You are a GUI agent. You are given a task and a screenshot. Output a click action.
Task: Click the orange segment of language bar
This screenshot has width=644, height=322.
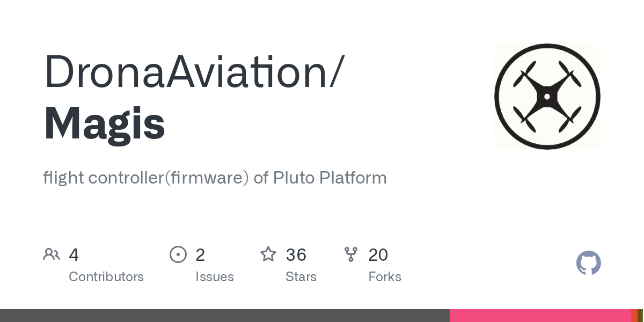(x=634, y=316)
